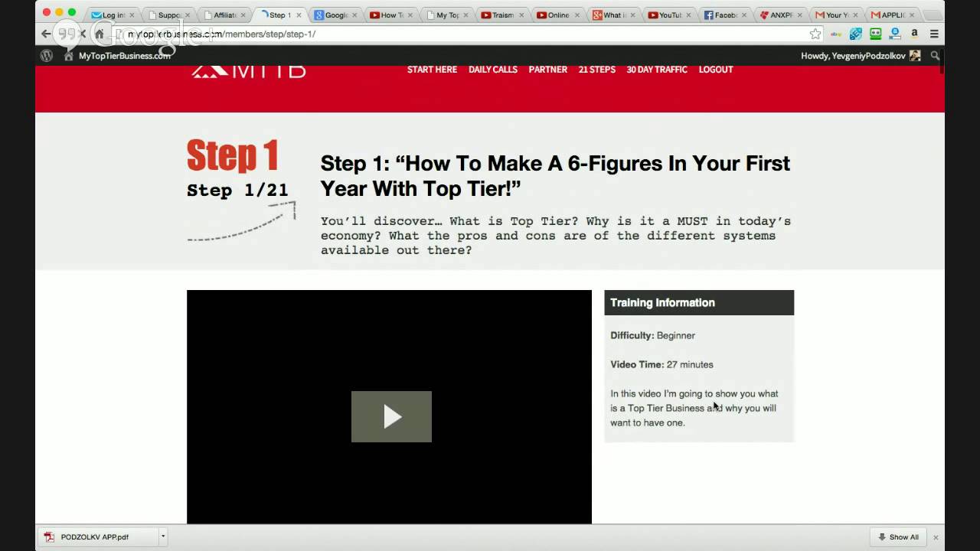Open the browser home page icon
Screen dimensions: 980x551
[99, 34]
